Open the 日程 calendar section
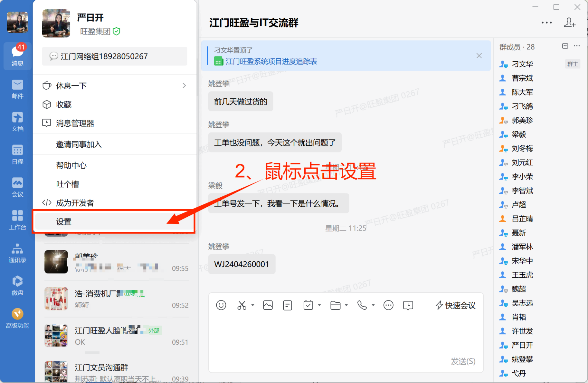This screenshot has height=383, width=588. [17, 154]
